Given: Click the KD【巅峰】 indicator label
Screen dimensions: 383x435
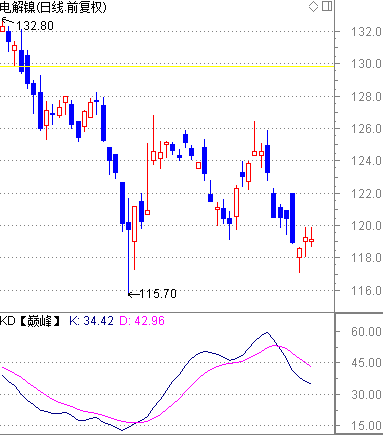Looking at the screenshot, I should point(30,321).
